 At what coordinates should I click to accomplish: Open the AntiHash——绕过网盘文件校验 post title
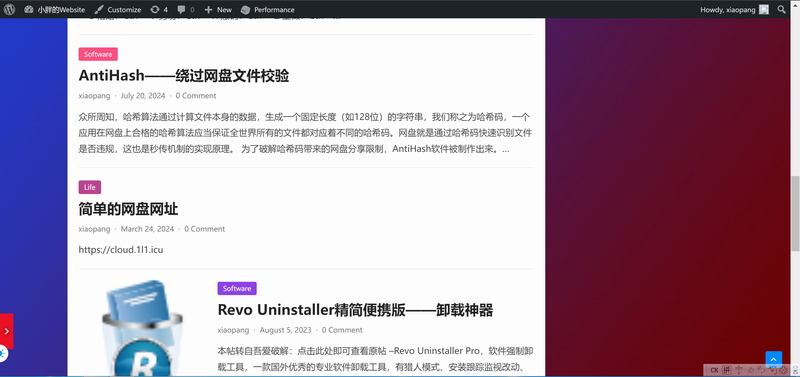coord(184,76)
